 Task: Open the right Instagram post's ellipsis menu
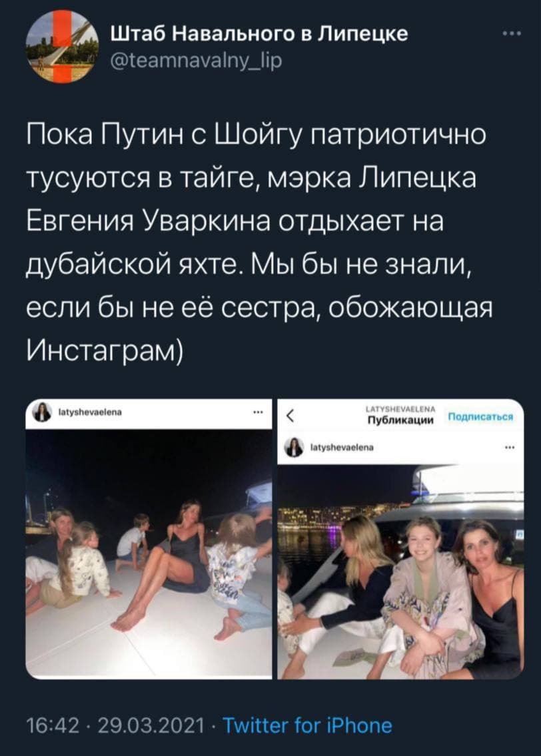point(510,447)
